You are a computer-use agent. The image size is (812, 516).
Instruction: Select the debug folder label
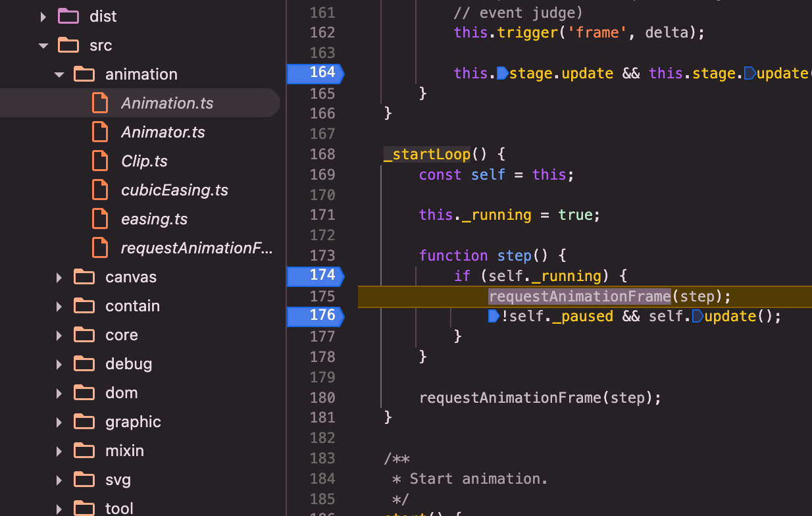(x=128, y=364)
